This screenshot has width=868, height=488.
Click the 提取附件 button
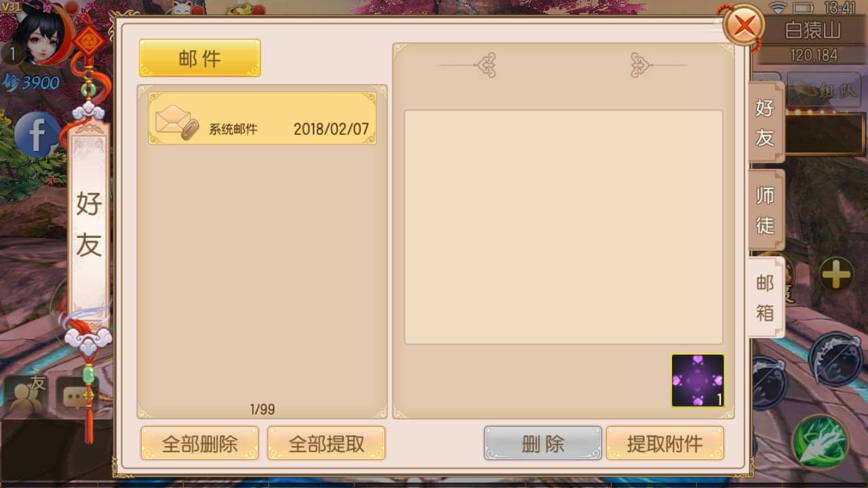665,444
